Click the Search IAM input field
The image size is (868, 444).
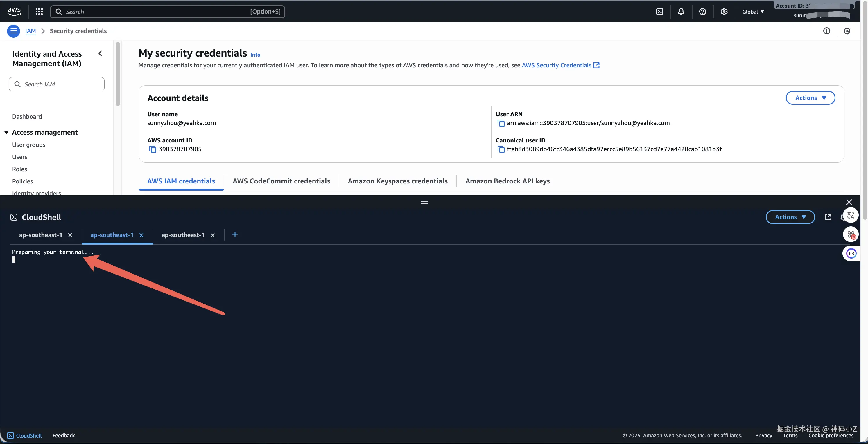coord(57,84)
